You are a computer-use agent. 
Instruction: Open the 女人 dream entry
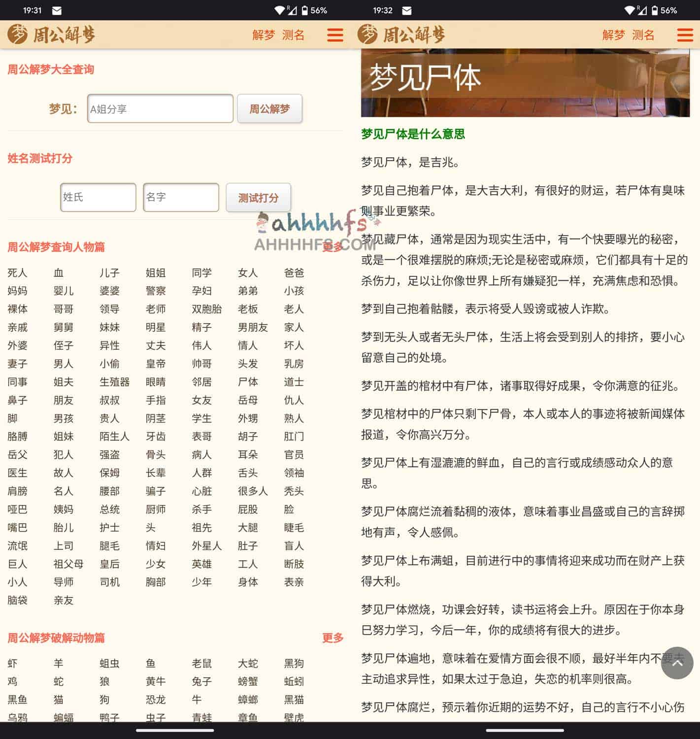tap(248, 273)
